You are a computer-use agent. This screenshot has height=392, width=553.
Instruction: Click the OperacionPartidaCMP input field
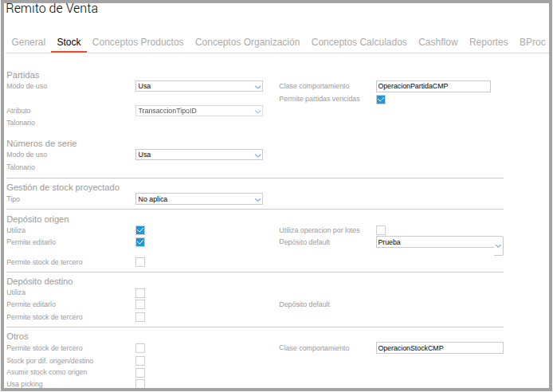click(433, 87)
